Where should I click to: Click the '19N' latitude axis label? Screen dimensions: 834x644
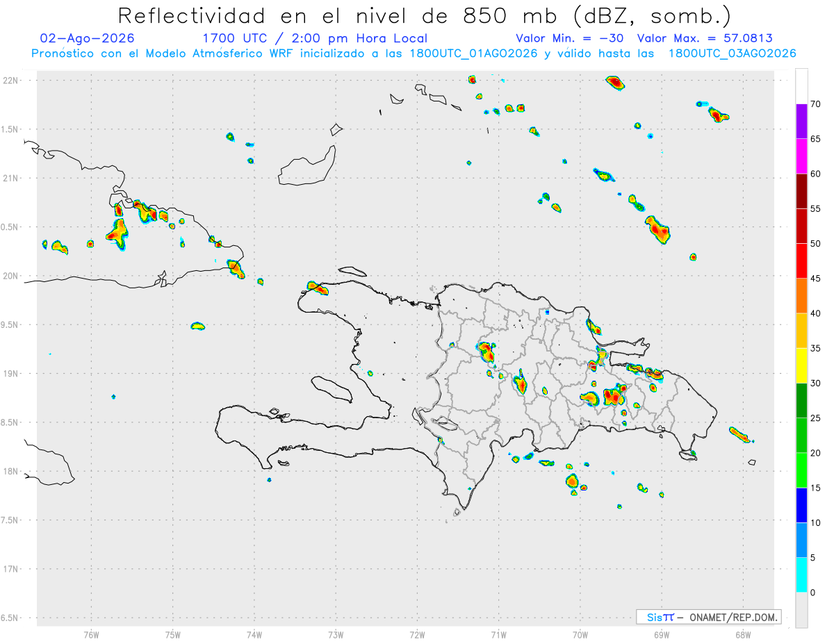tap(11, 374)
